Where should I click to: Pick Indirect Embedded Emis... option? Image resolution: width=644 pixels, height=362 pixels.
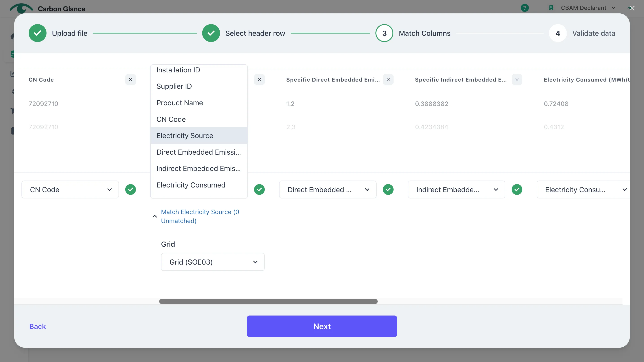(x=199, y=168)
